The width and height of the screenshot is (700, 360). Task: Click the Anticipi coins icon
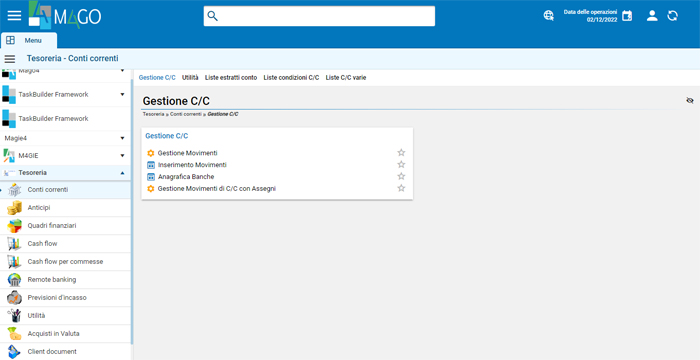[x=14, y=208]
